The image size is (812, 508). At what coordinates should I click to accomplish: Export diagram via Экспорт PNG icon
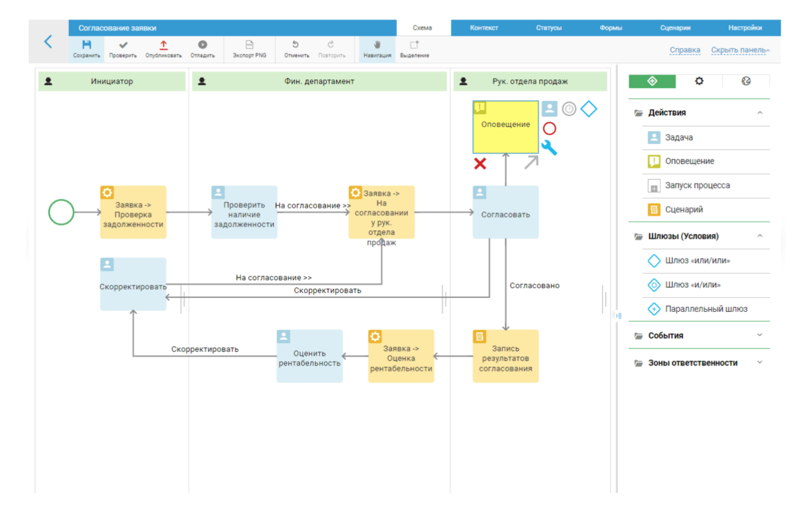(249, 45)
